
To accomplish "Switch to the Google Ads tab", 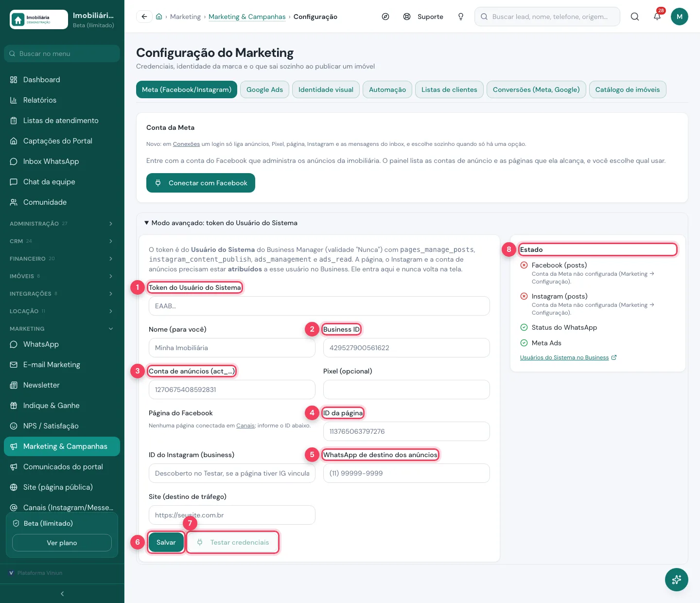I will 264,89.
